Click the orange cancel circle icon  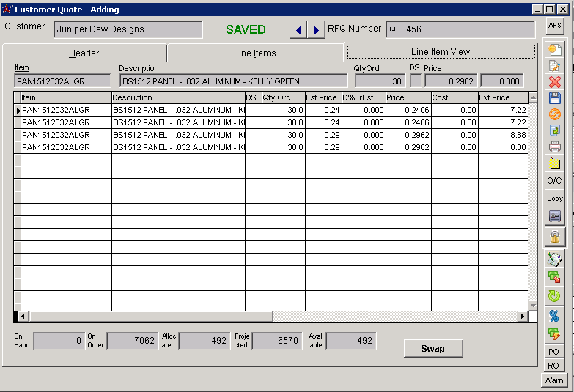pos(554,114)
